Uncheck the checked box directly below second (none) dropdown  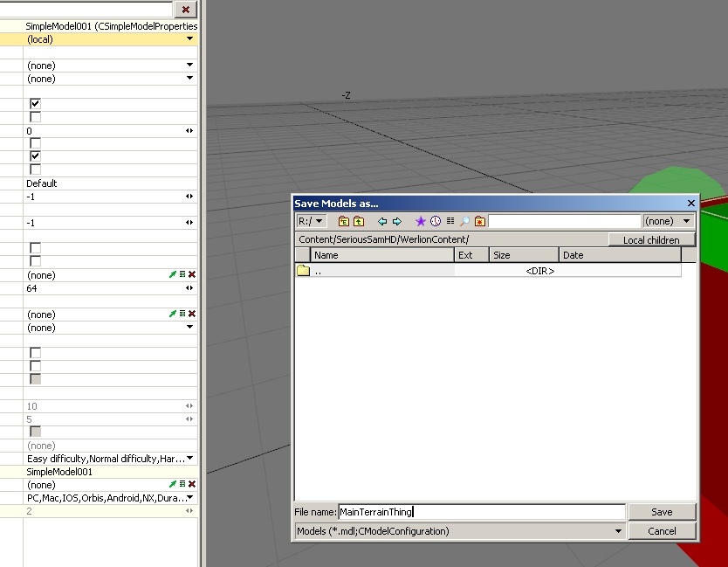35,104
